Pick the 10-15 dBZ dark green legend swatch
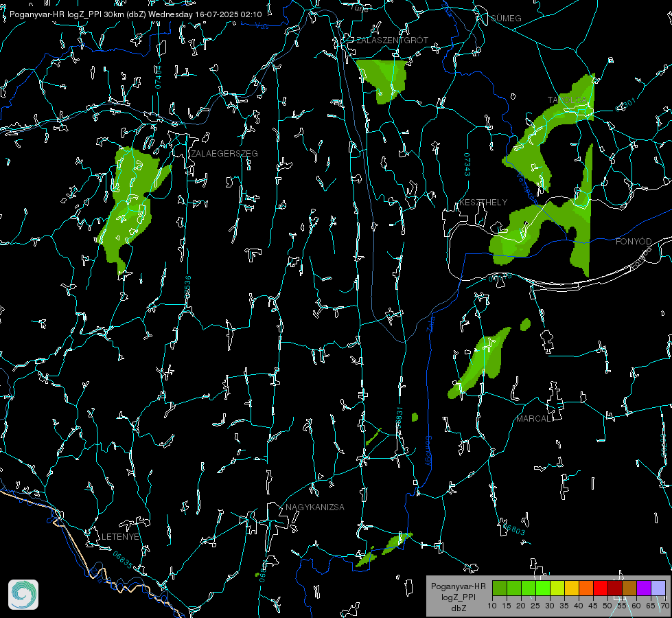 point(500,588)
